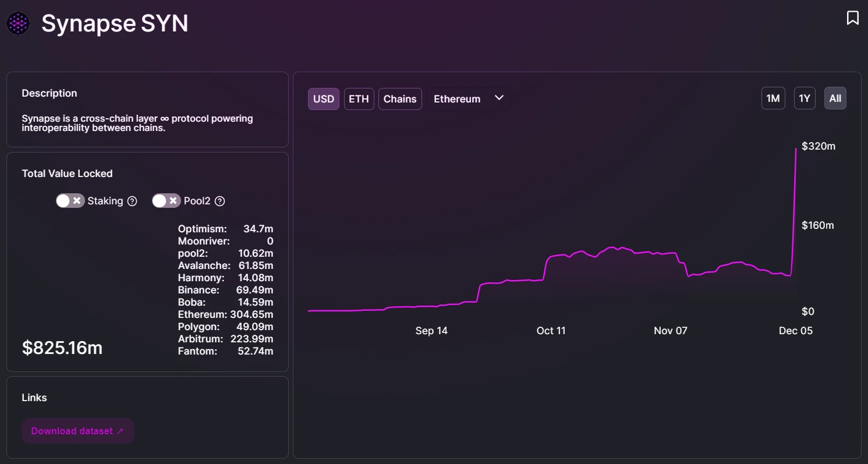Click the bookmark icon to save Synapse

[852, 18]
